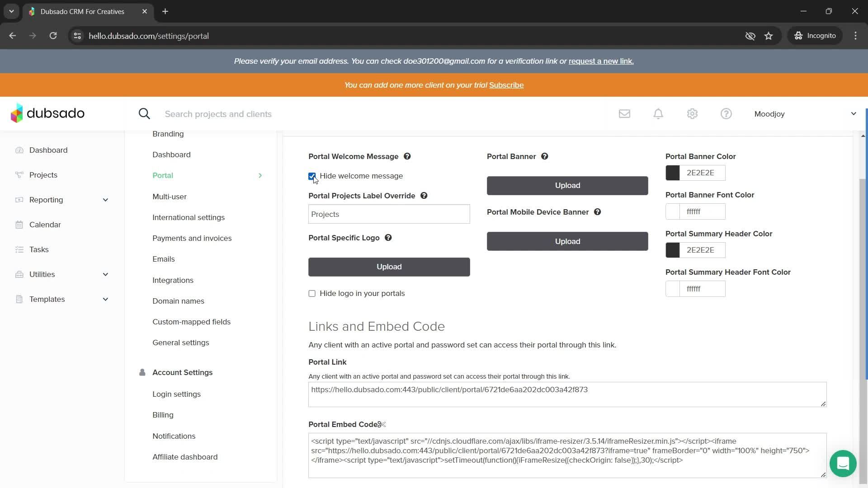
Task: Open the chat support bubble
Action: (x=843, y=464)
